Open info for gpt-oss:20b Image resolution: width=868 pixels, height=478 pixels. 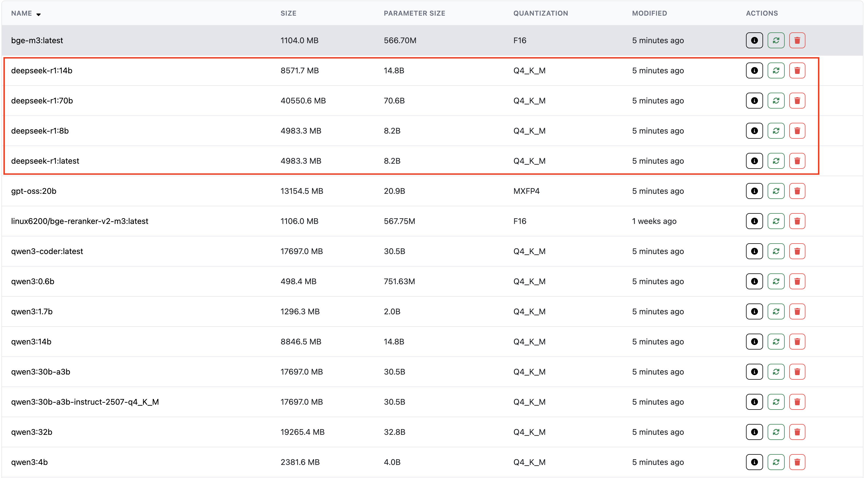coord(754,191)
